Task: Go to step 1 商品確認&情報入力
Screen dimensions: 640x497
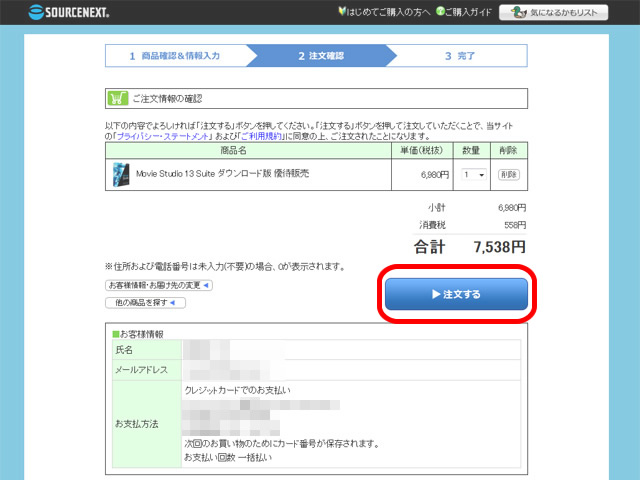Action: click(x=175, y=55)
